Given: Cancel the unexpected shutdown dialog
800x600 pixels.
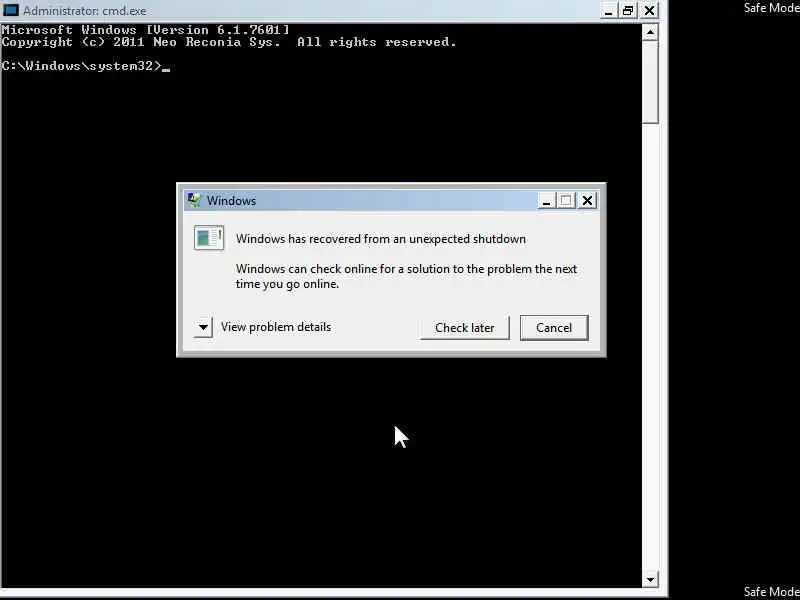Looking at the screenshot, I should click(554, 328).
